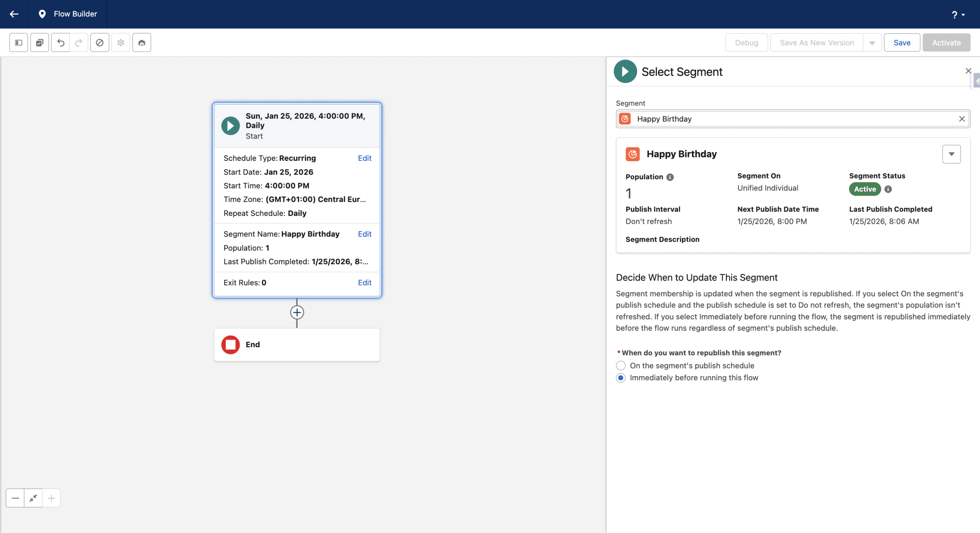Save the current flow
Image resolution: width=980 pixels, height=533 pixels.
(x=902, y=42)
